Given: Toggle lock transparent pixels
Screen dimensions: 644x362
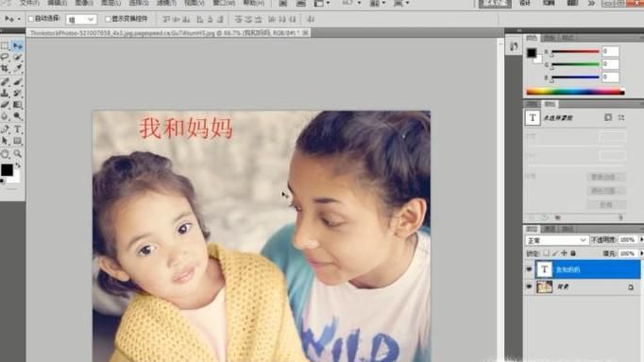Looking at the screenshot, I should tap(546, 253).
